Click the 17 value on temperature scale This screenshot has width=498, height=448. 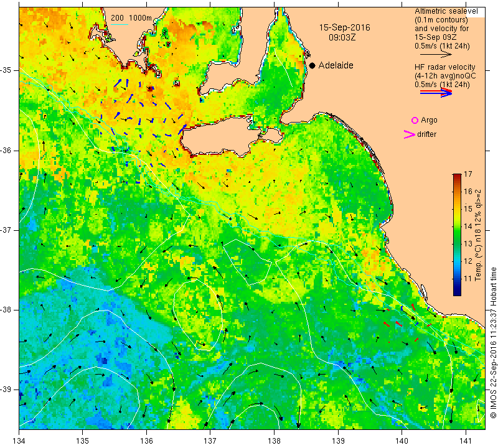(468, 174)
